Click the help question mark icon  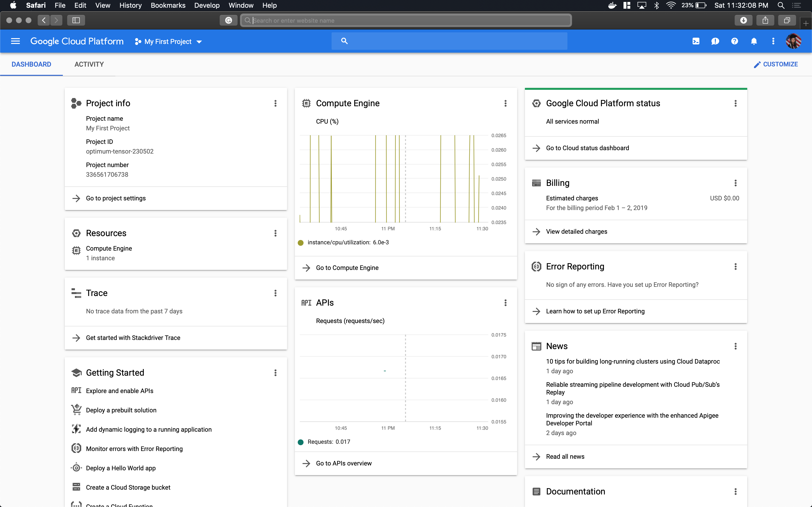[x=734, y=41]
